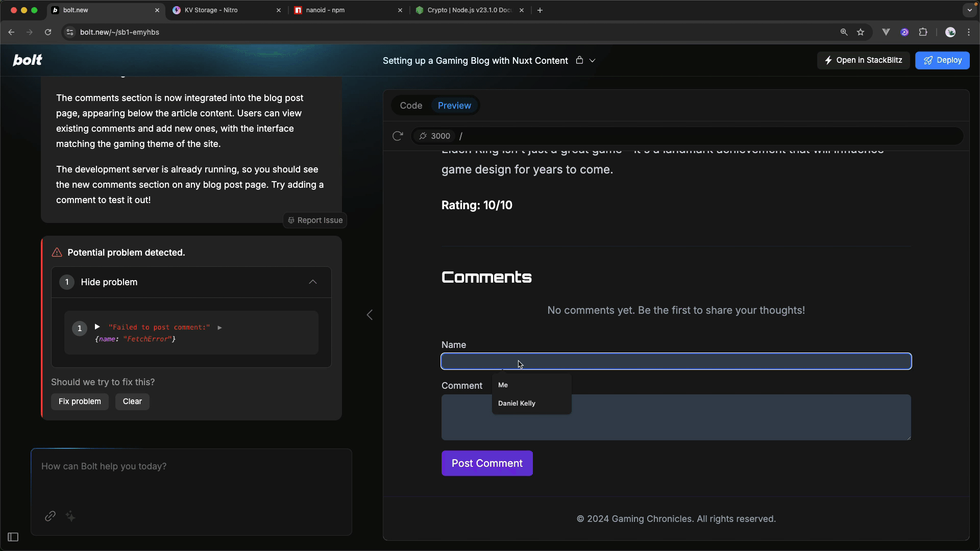Click the enhance prompt sparkle icon
The height and width of the screenshot is (551, 980).
pyautogui.click(x=70, y=516)
